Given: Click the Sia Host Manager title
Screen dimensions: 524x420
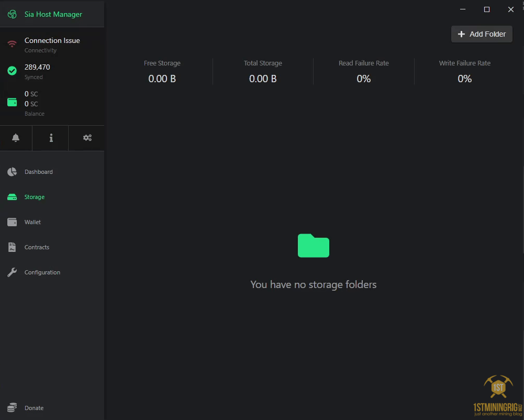Looking at the screenshot, I should pyautogui.click(x=53, y=14).
